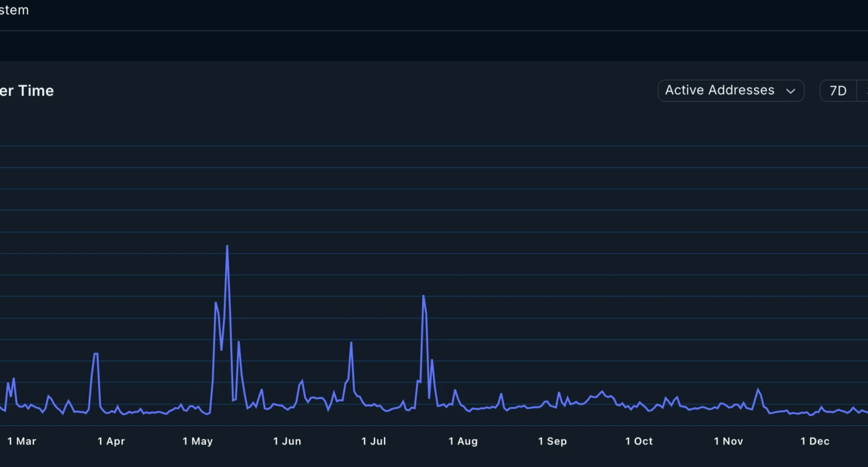Image resolution: width=868 pixels, height=467 pixels.
Task: Click the late March spike on chart
Action: click(x=95, y=354)
